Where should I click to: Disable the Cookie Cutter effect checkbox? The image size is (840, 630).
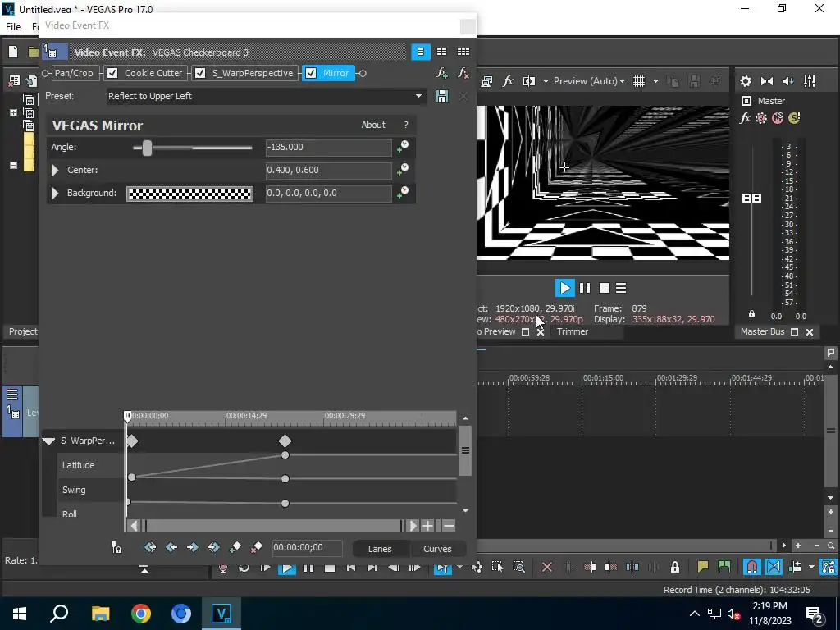(112, 73)
